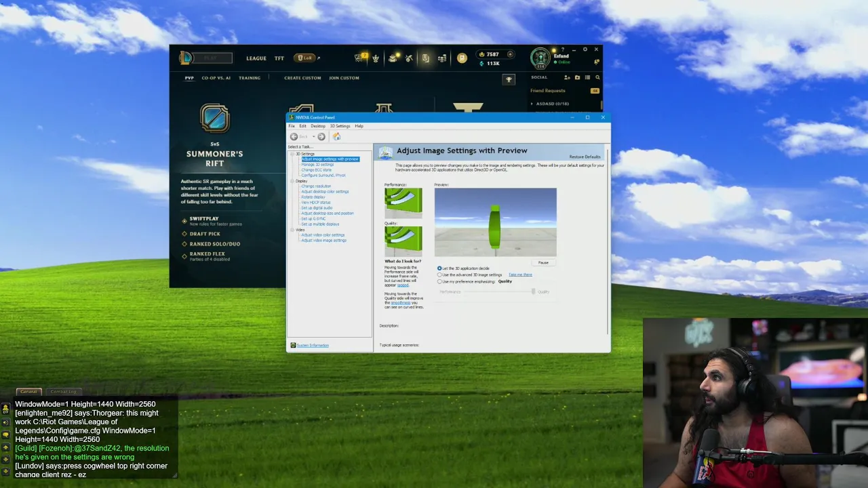This screenshot has height=488, width=868.
Task: Open the System Information link
Action: point(313,346)
